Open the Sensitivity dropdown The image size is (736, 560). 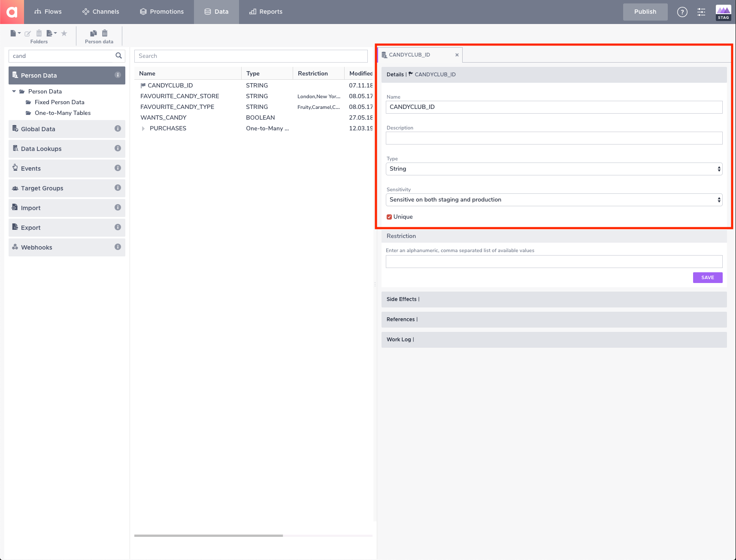point(554,199)
